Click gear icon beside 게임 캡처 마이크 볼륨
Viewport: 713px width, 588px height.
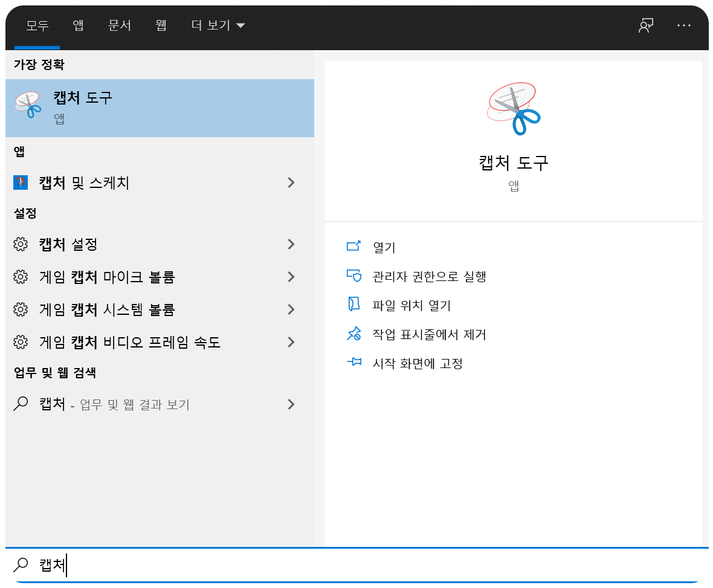pyautogui.click(x=21, y=277)
